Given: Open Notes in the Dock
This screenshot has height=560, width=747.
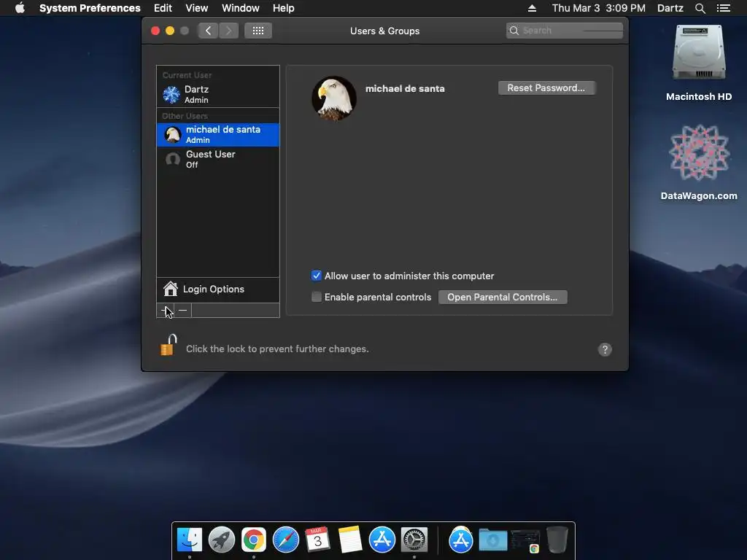Looking at the screenshot, I should coord(350,540).
